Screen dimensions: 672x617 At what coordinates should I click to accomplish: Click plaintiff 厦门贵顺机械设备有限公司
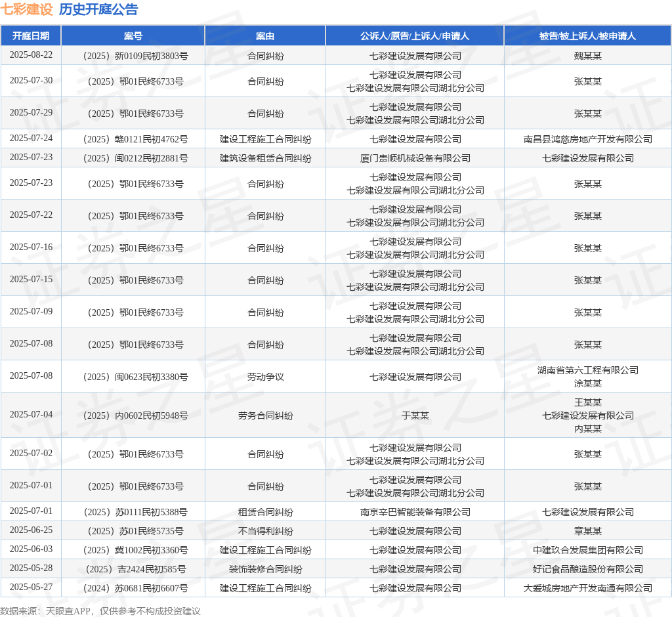coord(415,158)
